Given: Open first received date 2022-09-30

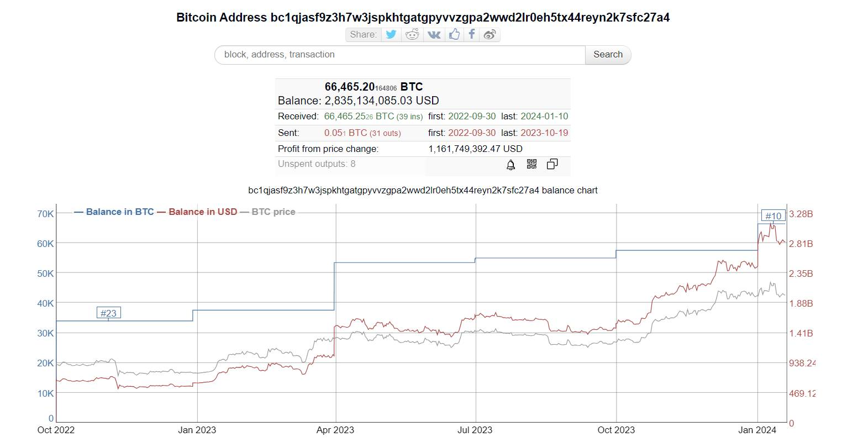Looking at the screenshot, I should click(x=472, y=117).
